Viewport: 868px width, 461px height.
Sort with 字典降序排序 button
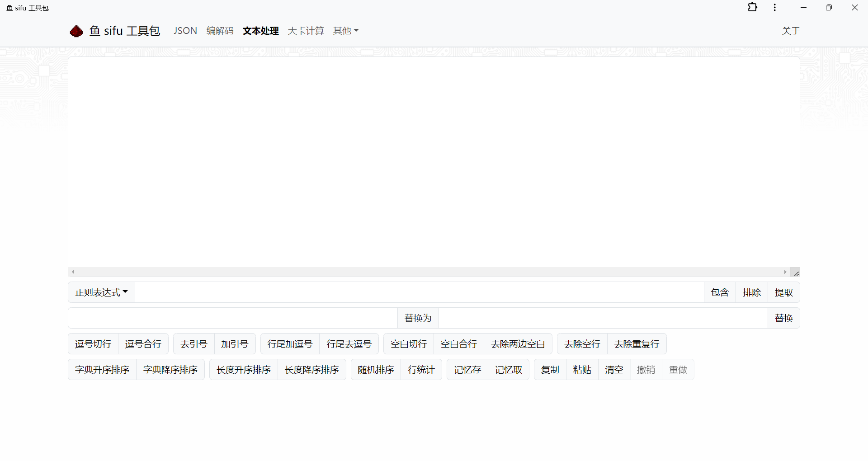click(x=170, y=370)
